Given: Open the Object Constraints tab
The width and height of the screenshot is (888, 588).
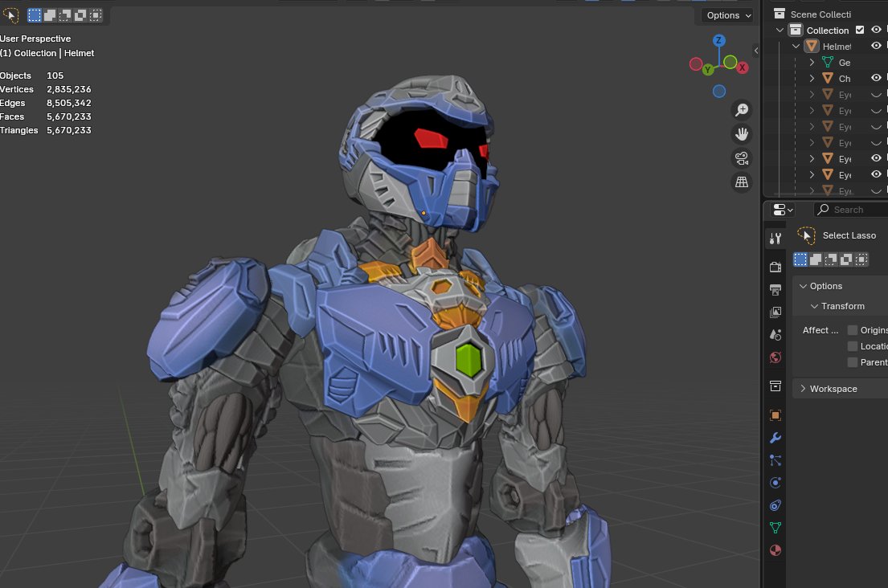Looking at the screenshot, I should pyautogui.click(x=775, y=505).
